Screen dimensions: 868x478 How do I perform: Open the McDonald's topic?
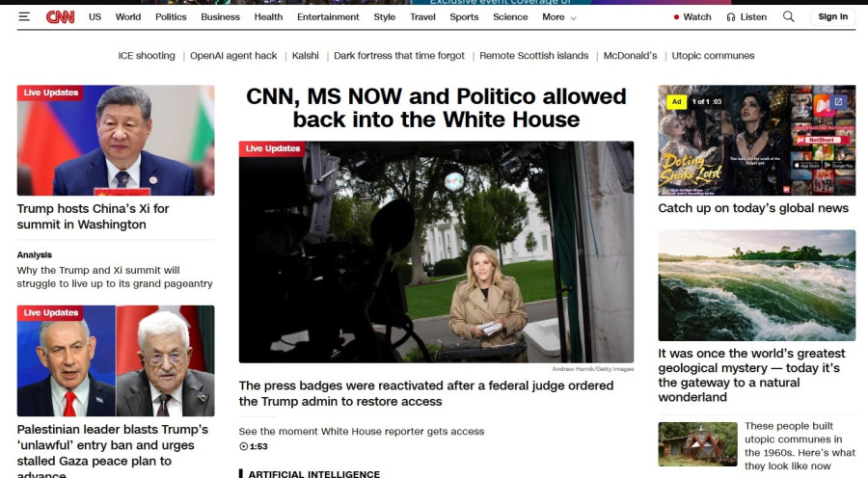coord(630,55)
